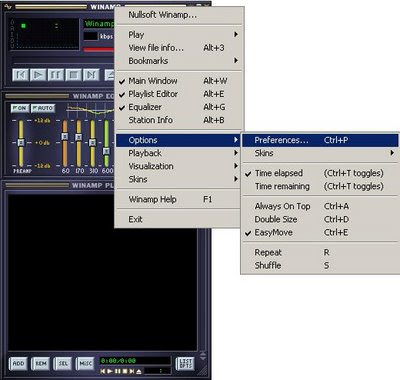Viewport: 400px width, 380px height.
Task: Click the PREAMP slider handle
Action: pos(21,142)
